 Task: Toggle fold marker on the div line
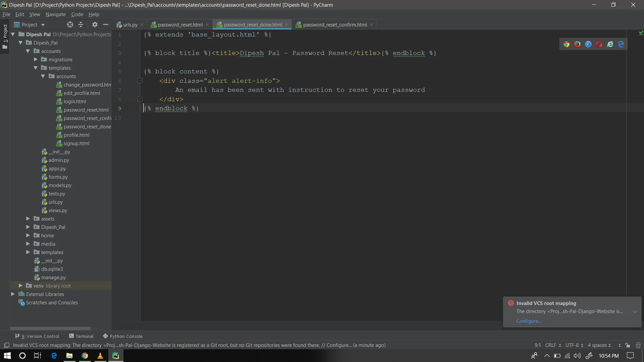(140, 81)
